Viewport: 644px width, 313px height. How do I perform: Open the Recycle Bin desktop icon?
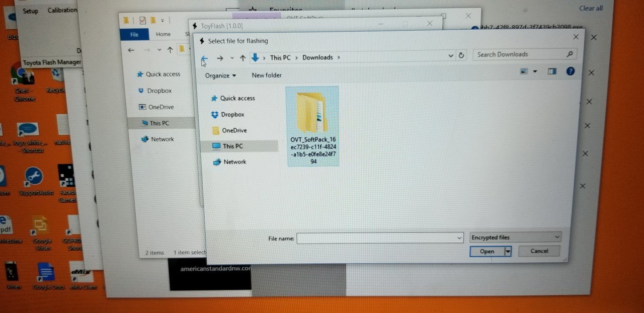pyautogui.click(x=57, y=81)
